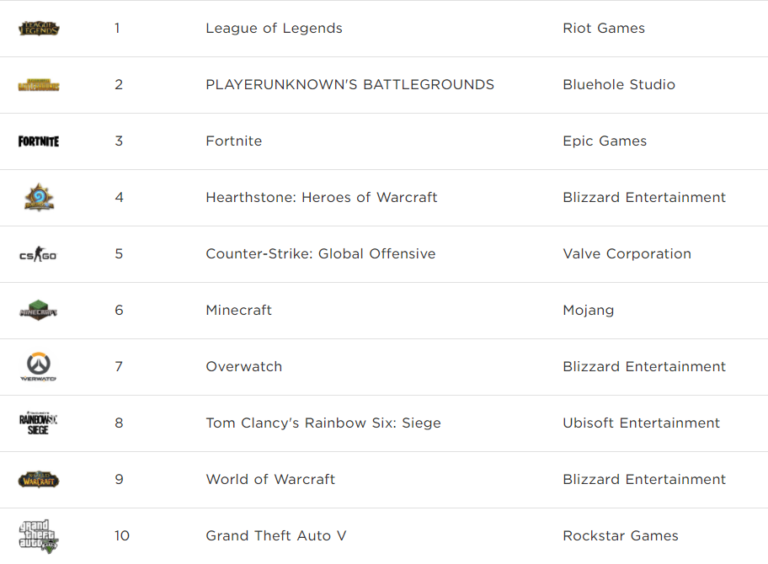This screenshot has height=564, width=768.
Task: Click the Tom Clancy's Rainbow Six: Siege title
Action: click(x=323, y=423)
